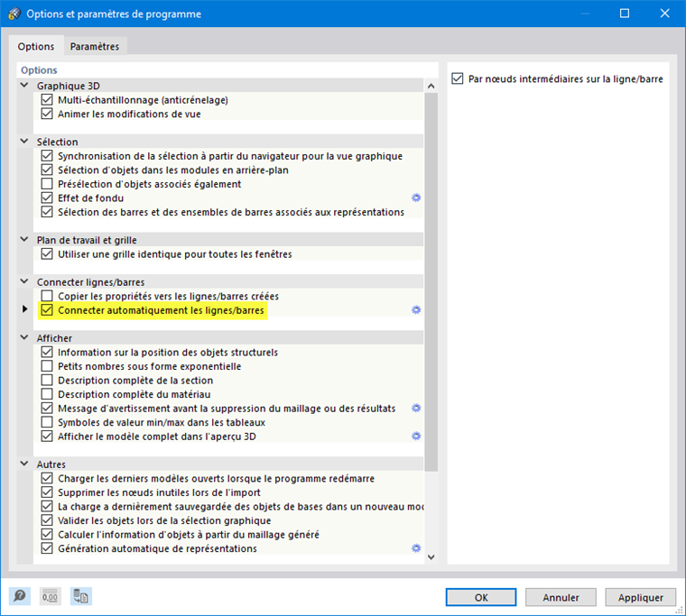This screenshot has height=616, width=686.
Task: Toggle Utiliser une grille identique checkbox
Action: click(x=47, y=254)
